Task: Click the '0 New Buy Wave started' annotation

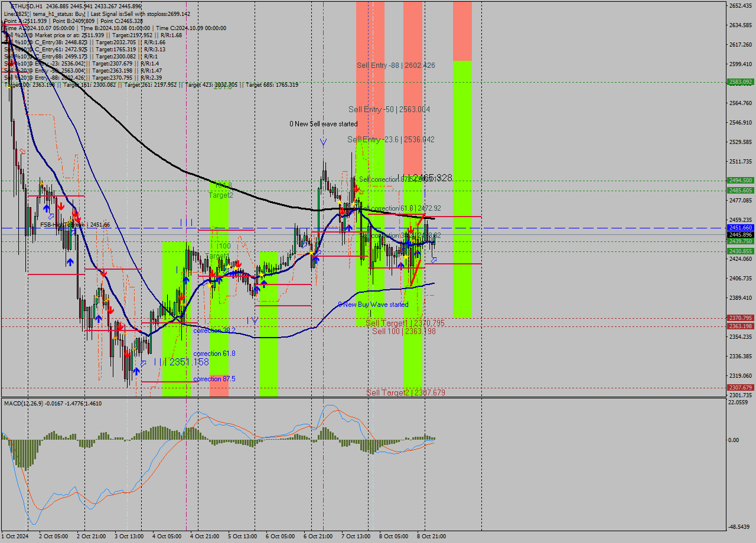Action: click(373, 305)
